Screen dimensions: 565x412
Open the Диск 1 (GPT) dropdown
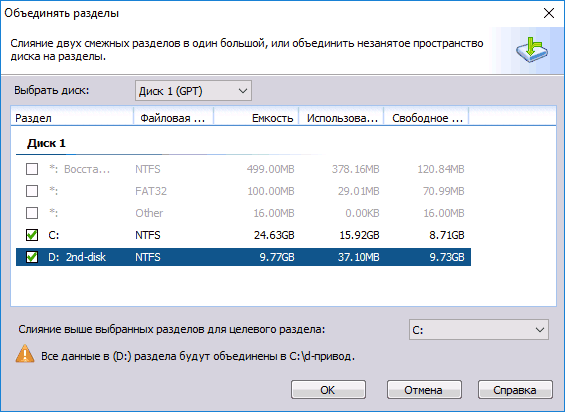coord(193,90)
